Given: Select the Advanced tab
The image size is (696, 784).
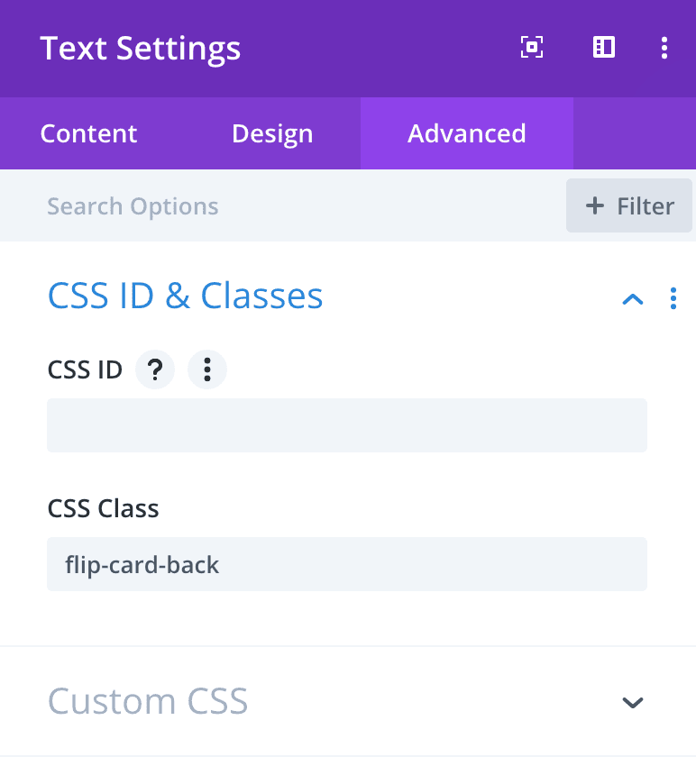Looking at the screenshot, I should coord(467,133).
